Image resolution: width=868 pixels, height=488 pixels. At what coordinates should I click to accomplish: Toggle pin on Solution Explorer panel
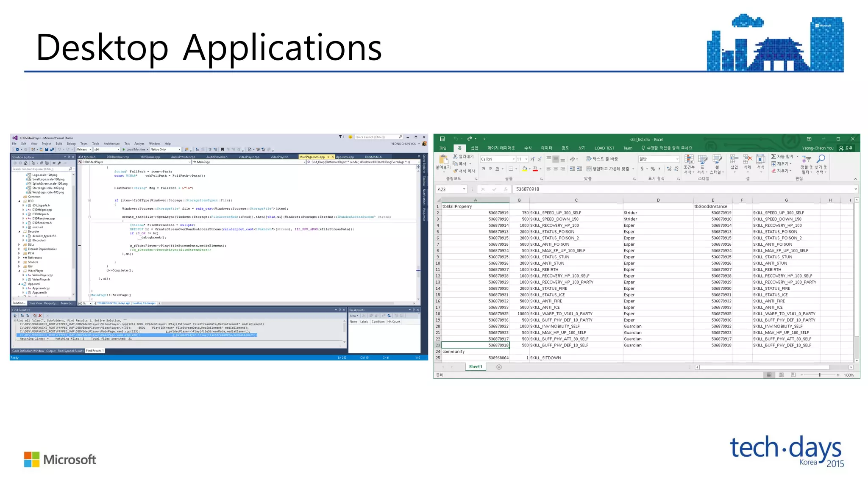tap(69, 157)
